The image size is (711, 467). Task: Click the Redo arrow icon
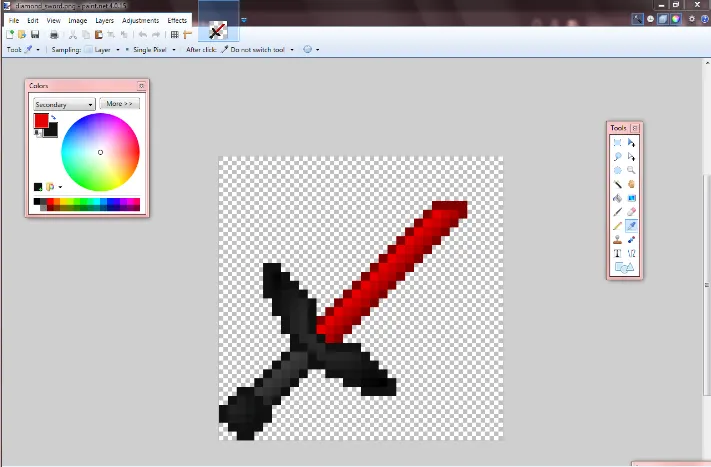point(156,34)
